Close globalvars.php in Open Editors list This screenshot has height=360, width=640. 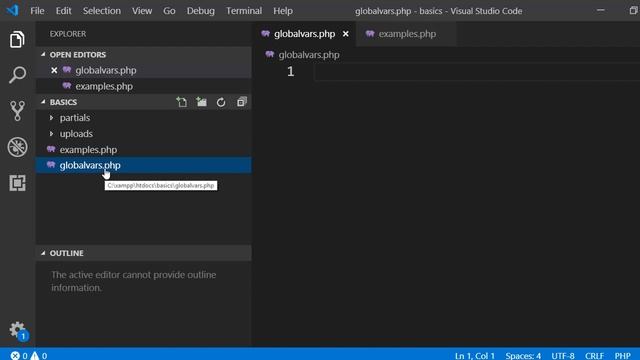(54, 70)
